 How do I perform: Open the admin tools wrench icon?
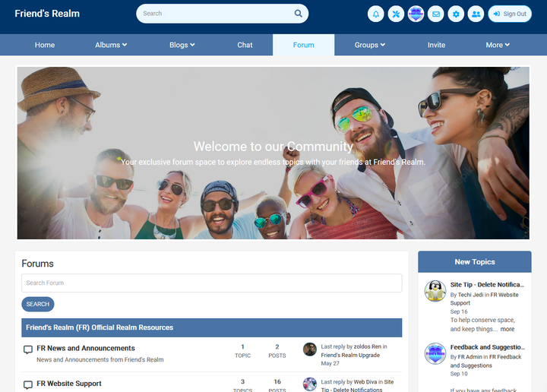[x=396, y=14]
